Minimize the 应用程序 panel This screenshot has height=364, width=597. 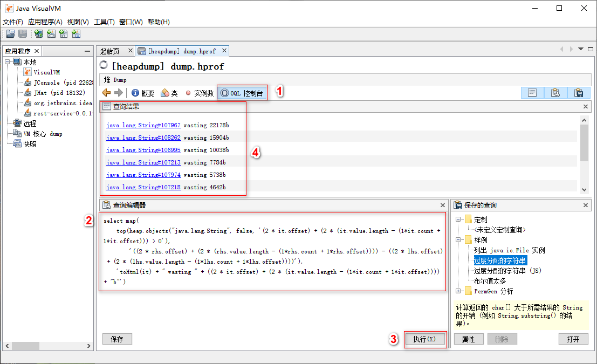coord(87,51)
